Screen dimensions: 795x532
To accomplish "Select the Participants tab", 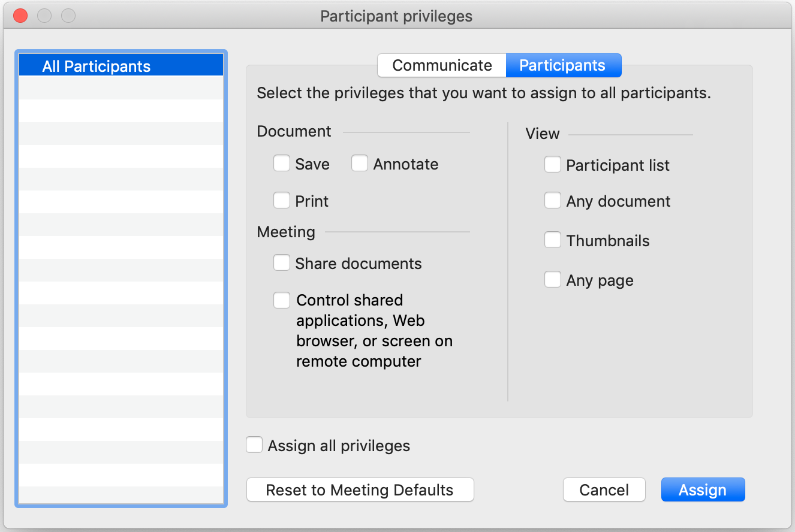I will [x=562, y=65].
